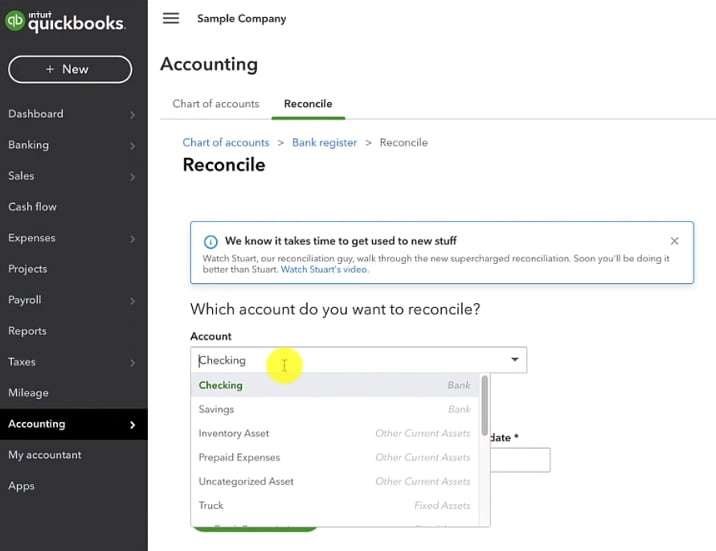The image size is (716, 551).
Task: Choose Savings from account list
Action: (336, 409)
